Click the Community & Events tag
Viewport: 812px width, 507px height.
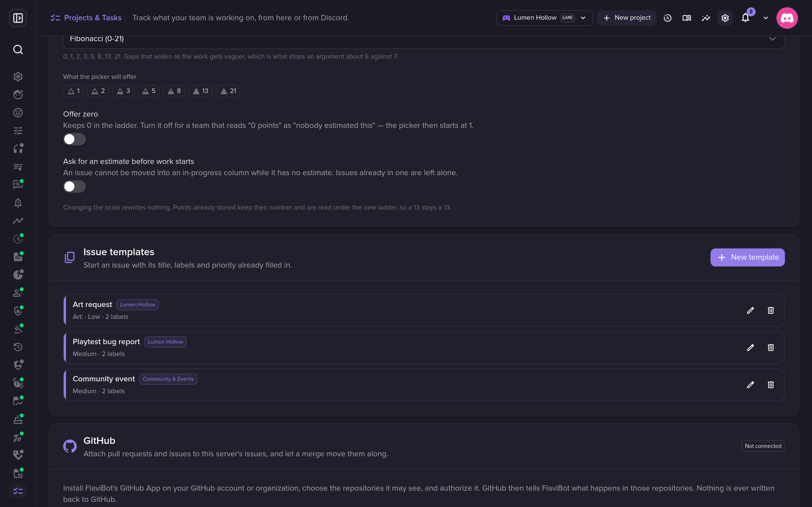pyautogui.click(x=168, y=379)
